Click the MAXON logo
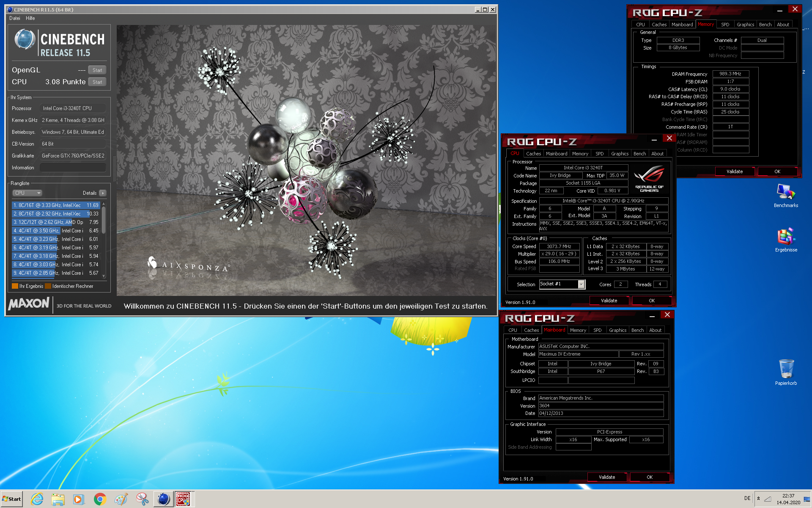 point(29,304)
